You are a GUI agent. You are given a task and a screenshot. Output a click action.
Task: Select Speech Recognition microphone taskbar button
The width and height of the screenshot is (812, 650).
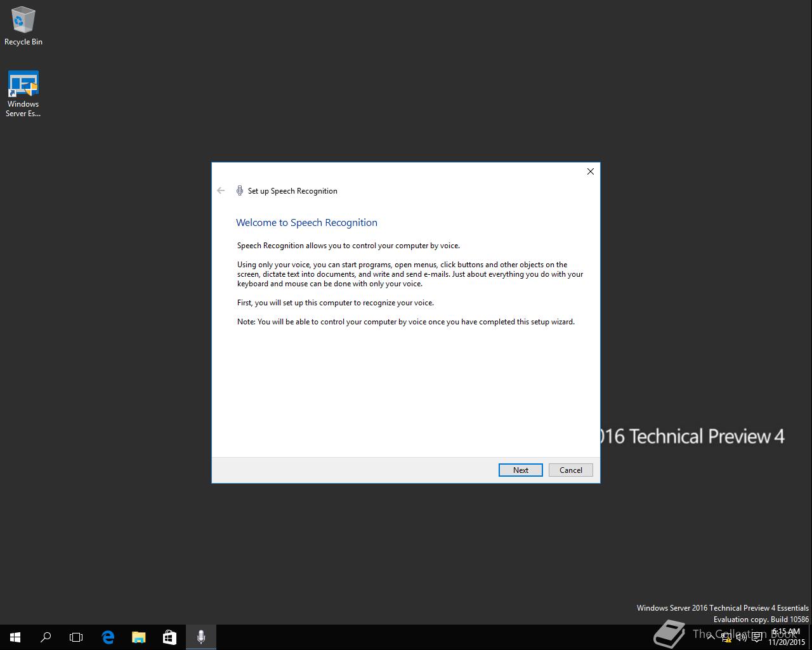tap(200, 637)
